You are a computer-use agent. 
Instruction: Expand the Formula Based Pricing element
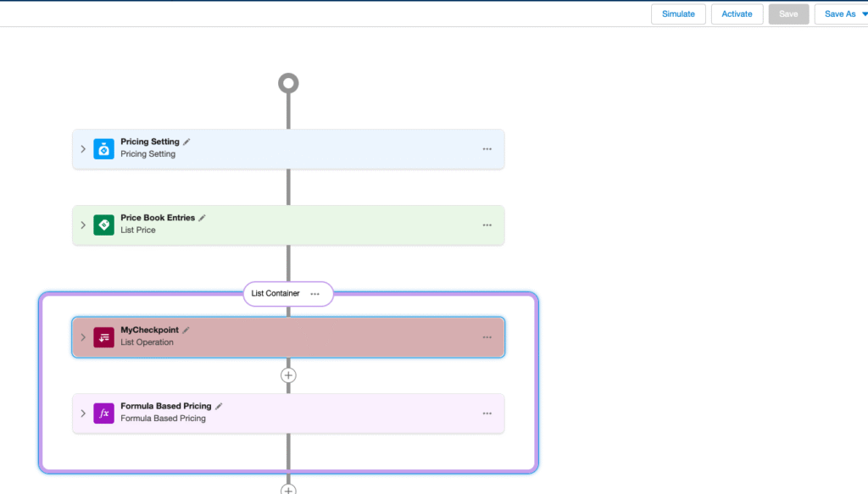83,414
